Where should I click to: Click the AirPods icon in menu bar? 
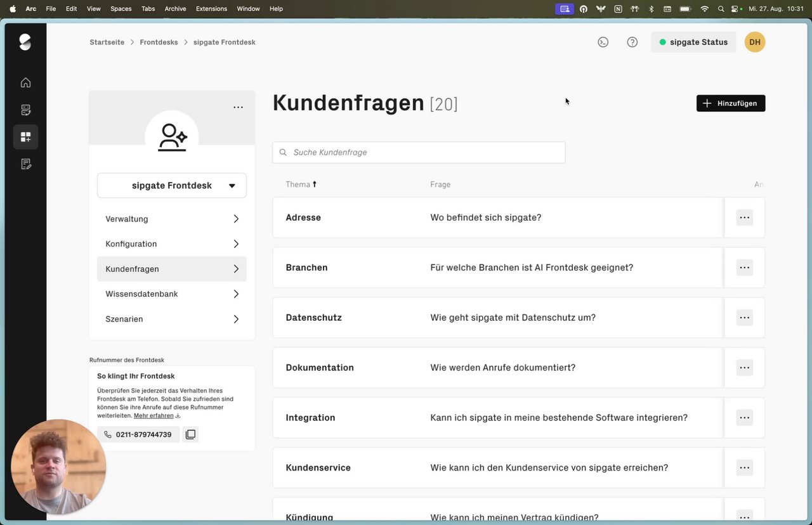[634, 9]
